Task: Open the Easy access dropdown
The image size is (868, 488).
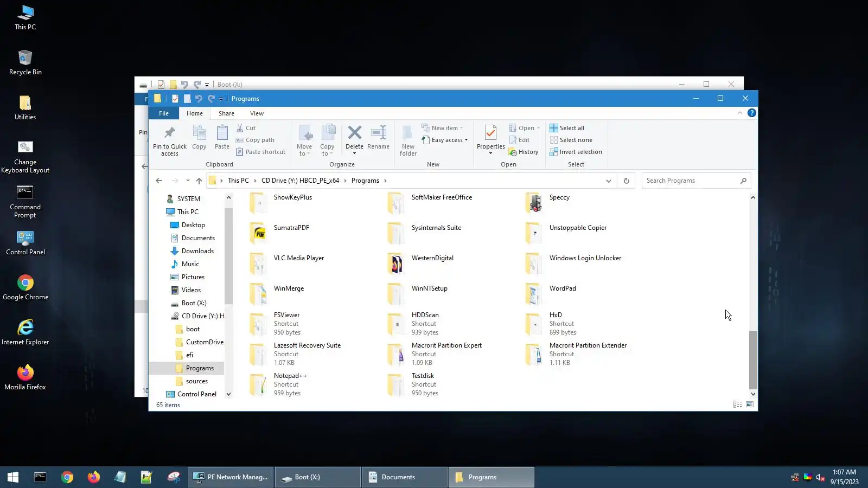Action: (444, 140)
